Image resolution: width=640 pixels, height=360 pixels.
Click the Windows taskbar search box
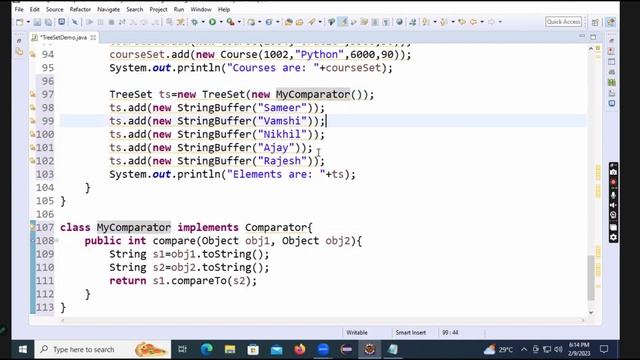coord(102,349)
